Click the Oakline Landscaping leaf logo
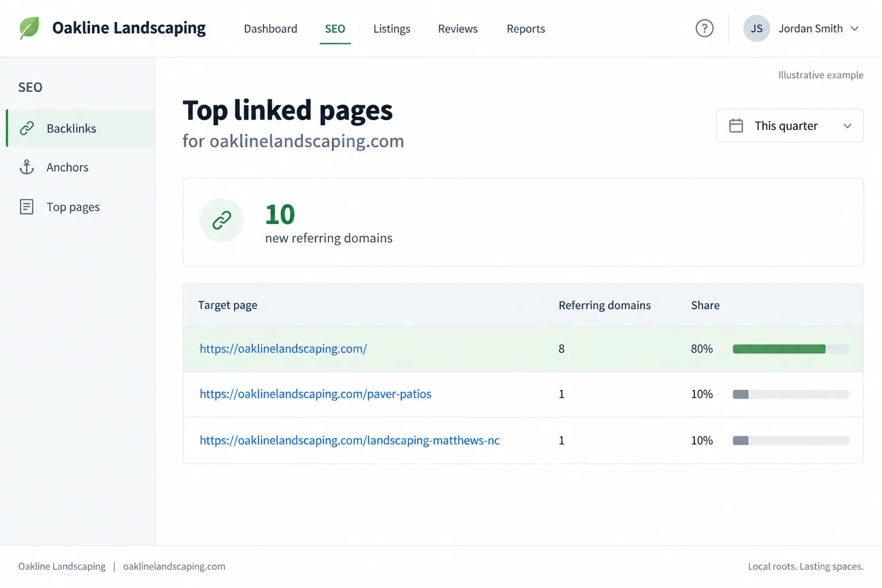Screen dimensions: 882x588 point(29,28)
